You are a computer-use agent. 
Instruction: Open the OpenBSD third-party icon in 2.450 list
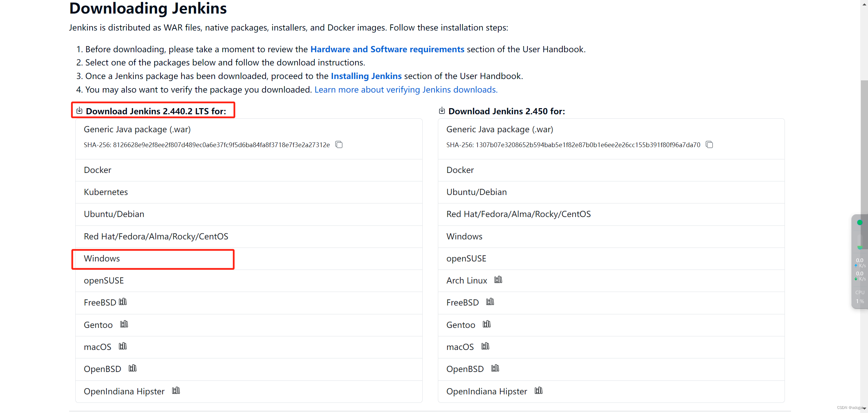pos(495,368)
